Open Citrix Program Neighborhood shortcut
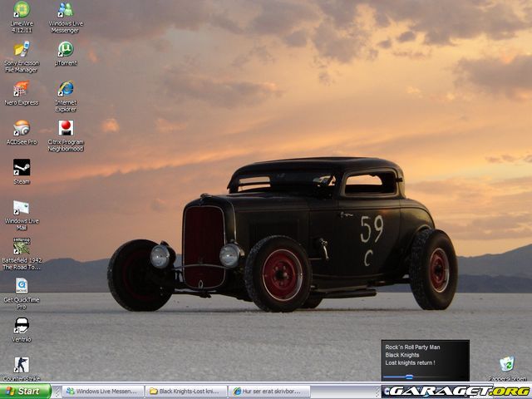The width and height of the screenshot is (532, 399). click(x=66, y=127)
